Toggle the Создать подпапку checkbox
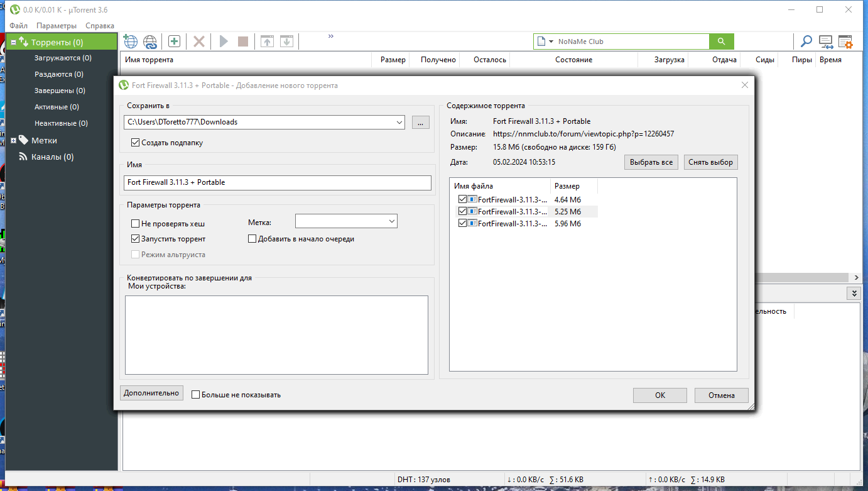This screenshot has width=868, height=491. coord(135,143)
